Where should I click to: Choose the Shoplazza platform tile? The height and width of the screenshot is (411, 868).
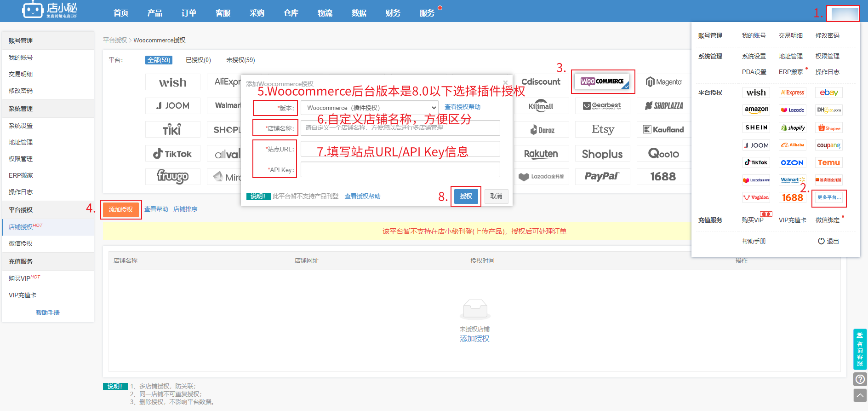click(664, 106)
